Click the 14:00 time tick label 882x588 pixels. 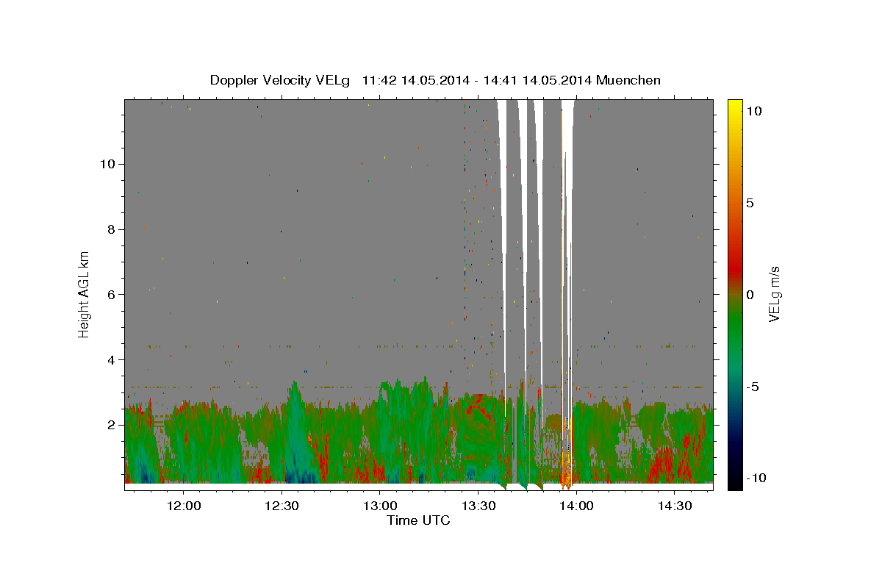pos(576,506)
